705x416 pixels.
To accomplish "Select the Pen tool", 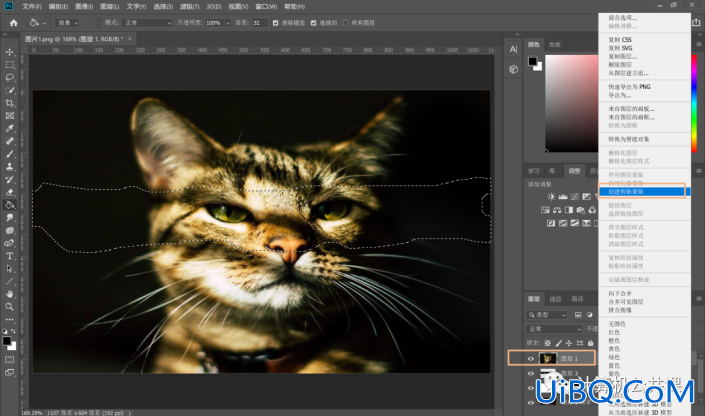I will (9, 243).
